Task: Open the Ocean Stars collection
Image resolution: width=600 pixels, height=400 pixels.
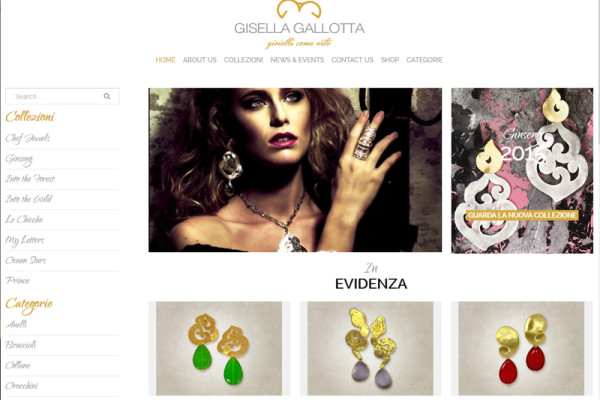Action: click(x=26, y=260)
